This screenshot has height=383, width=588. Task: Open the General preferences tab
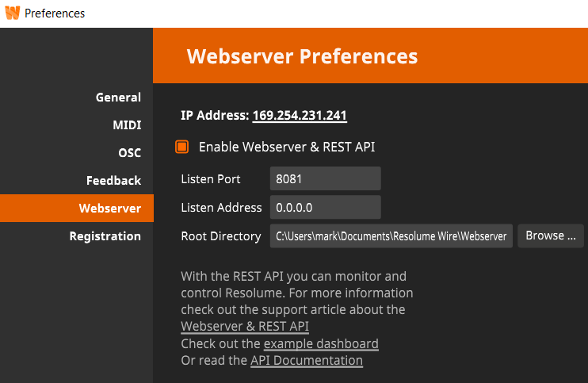pos(118,98)
